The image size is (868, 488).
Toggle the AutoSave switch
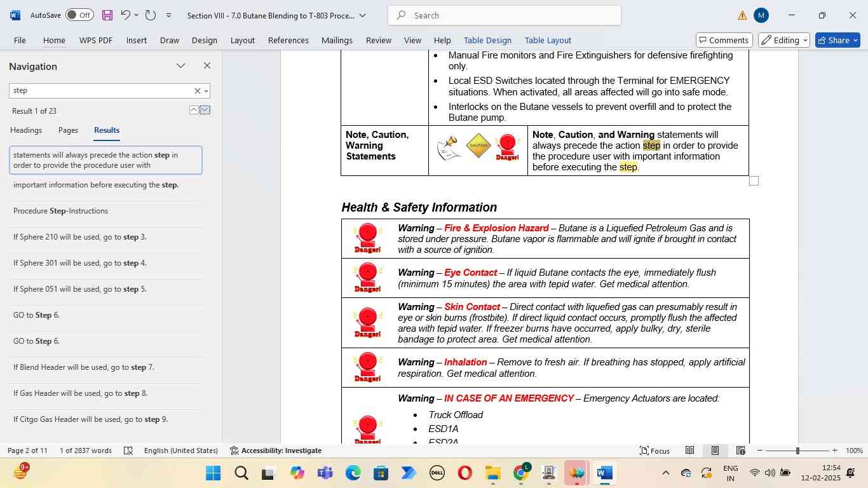(79, 15)
